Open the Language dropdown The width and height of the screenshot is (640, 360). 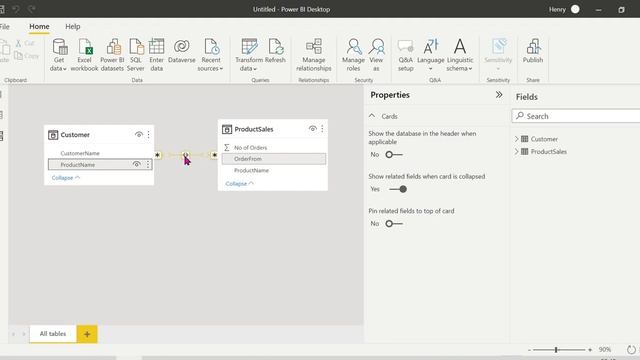[x=431, y=55]
